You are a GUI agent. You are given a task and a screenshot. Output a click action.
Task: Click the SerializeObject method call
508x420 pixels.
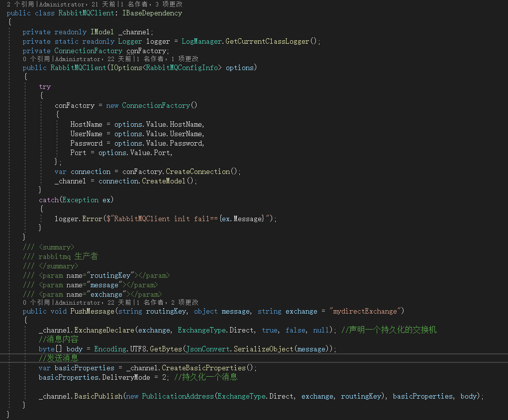(263, 349)
